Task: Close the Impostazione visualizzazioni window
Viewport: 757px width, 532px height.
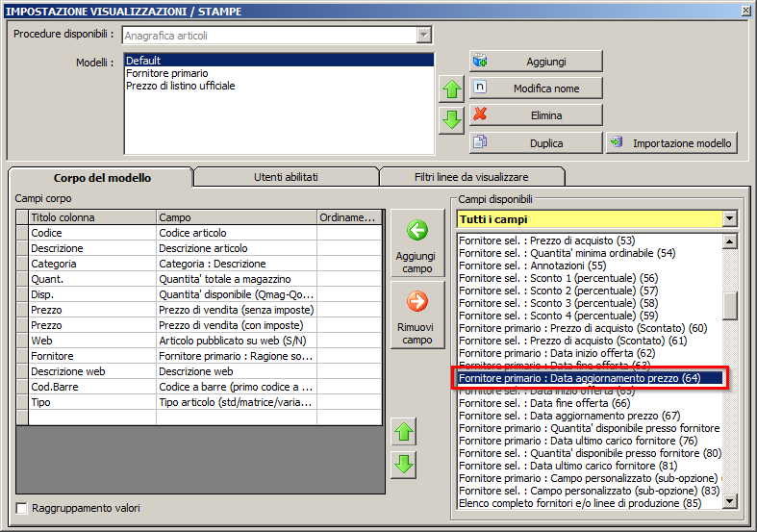Action: tap(746, 11)
